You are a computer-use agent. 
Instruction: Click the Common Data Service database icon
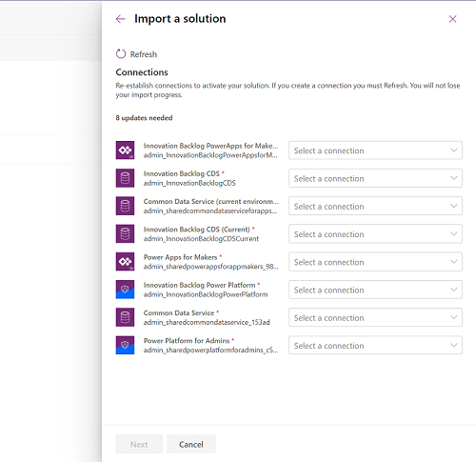click(125, 317)
